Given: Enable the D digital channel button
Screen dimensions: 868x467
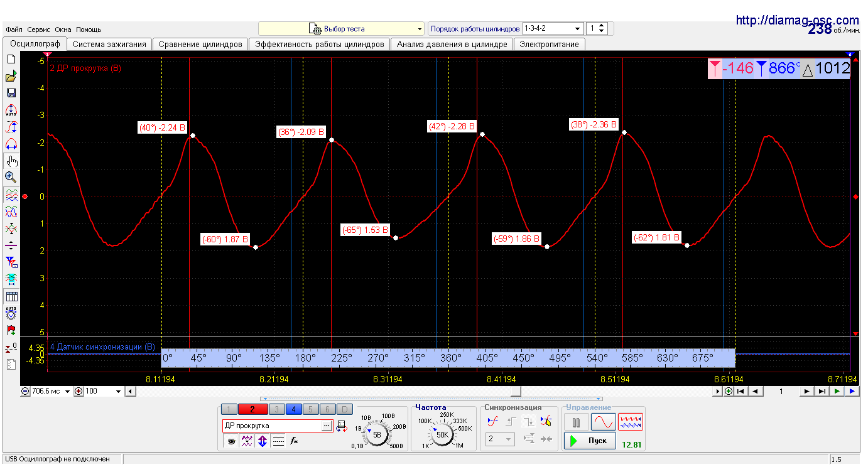Looking at the screenshot, I should pos(344,409).
